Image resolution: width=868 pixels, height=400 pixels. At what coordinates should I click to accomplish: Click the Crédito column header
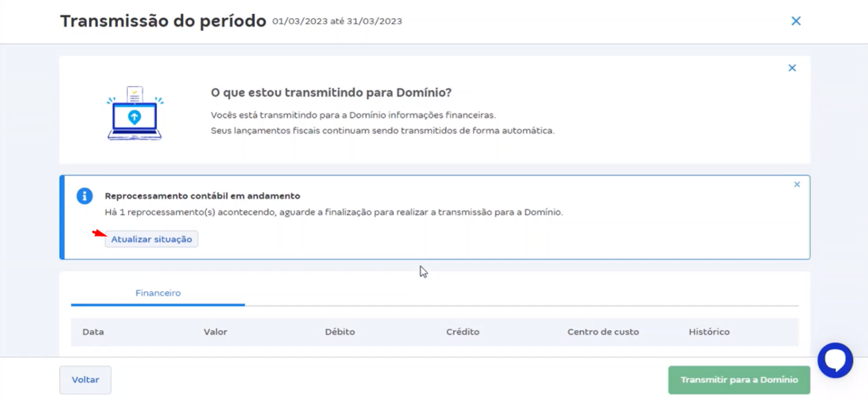tap(463, 332)
